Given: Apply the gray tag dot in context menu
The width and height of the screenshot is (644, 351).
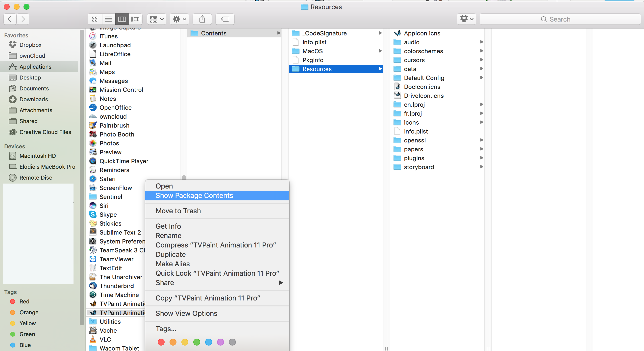Looking at the screenshot, I should (232, 342).
